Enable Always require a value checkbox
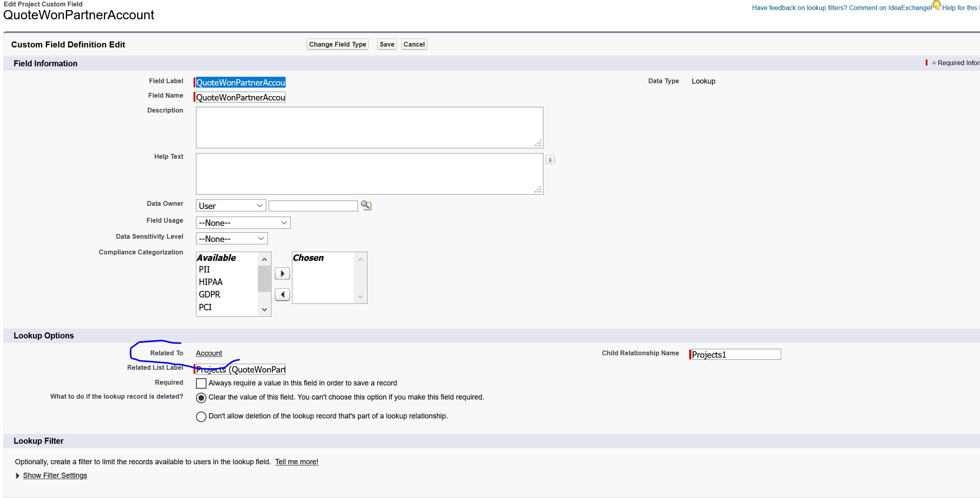The image size is (980, 498). click(201, 383)
